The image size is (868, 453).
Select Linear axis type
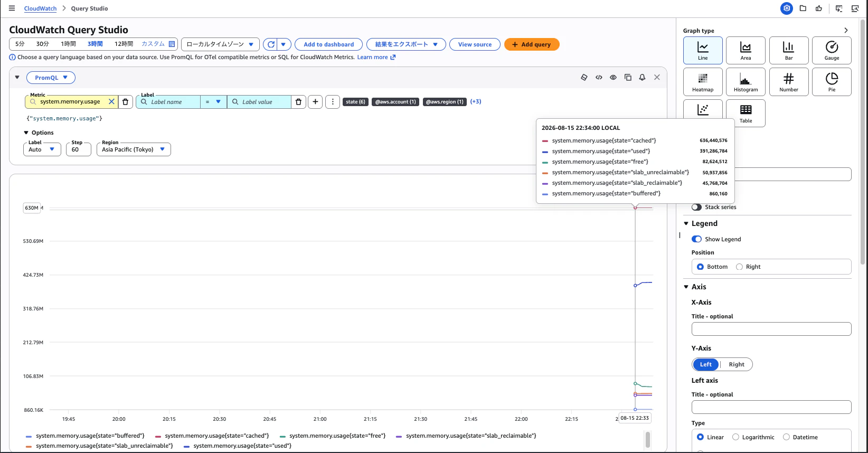pyautogui.click(x=700, y=437)
